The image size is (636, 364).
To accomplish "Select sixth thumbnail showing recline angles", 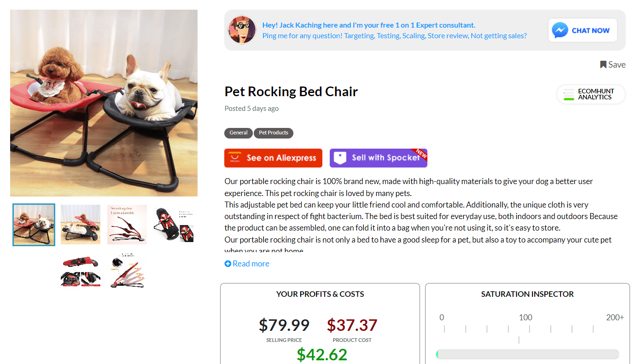I will click(127, 271).
